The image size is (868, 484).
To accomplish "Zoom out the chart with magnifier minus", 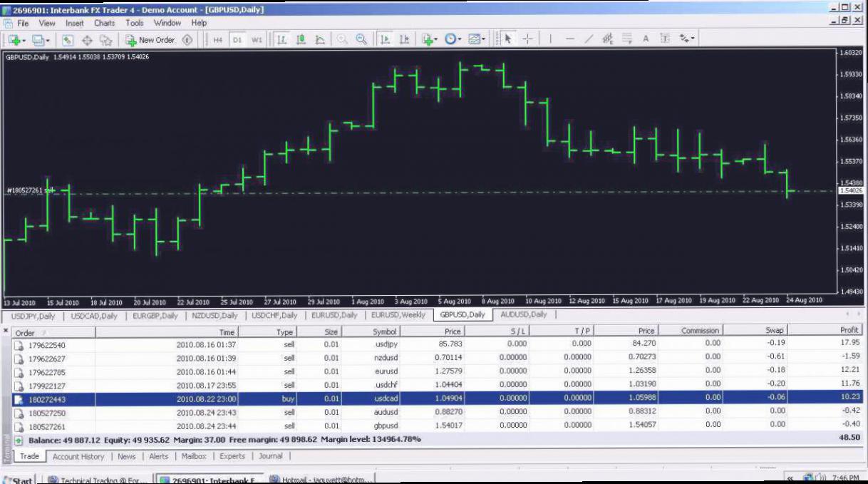I will (x=361, y=40).
